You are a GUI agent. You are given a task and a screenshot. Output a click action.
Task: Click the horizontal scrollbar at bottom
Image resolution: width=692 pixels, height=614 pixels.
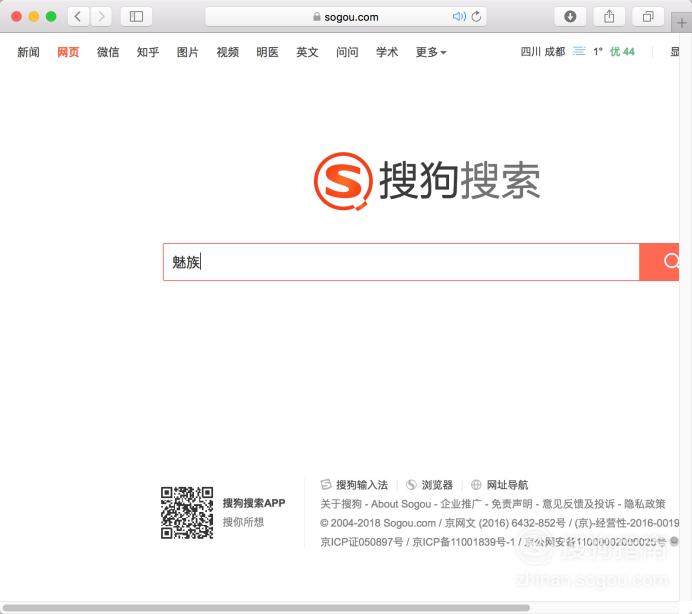pyautogui.click(x=266, y=608)
